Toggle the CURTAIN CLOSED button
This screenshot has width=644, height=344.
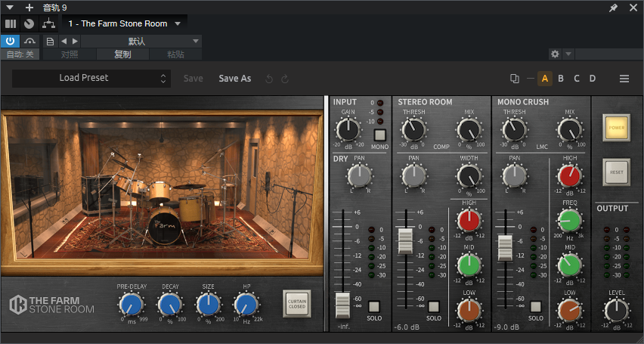coord(296,304)
